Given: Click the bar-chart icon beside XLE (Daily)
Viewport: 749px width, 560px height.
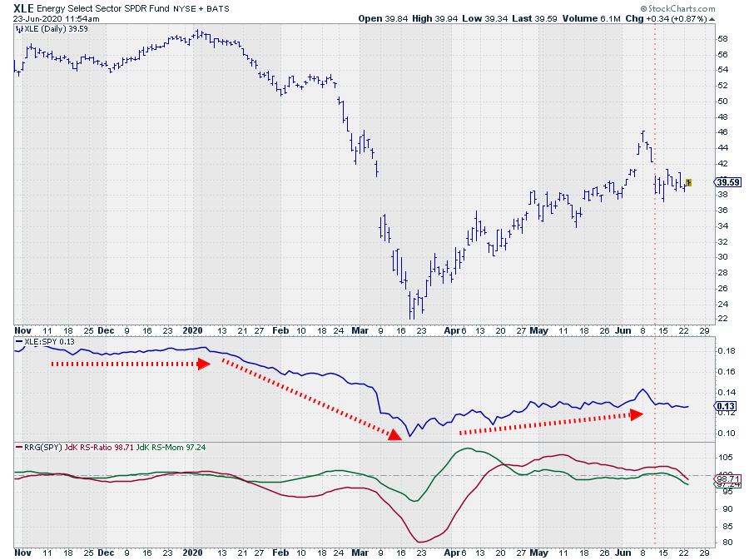Looking at the screenshot, I should (x=19, y=28).
